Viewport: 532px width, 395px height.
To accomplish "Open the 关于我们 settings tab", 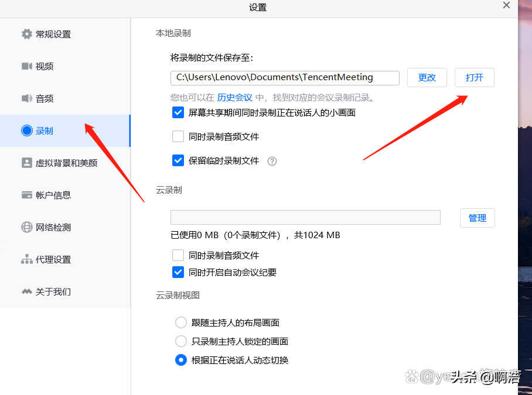I will point(53,291).
